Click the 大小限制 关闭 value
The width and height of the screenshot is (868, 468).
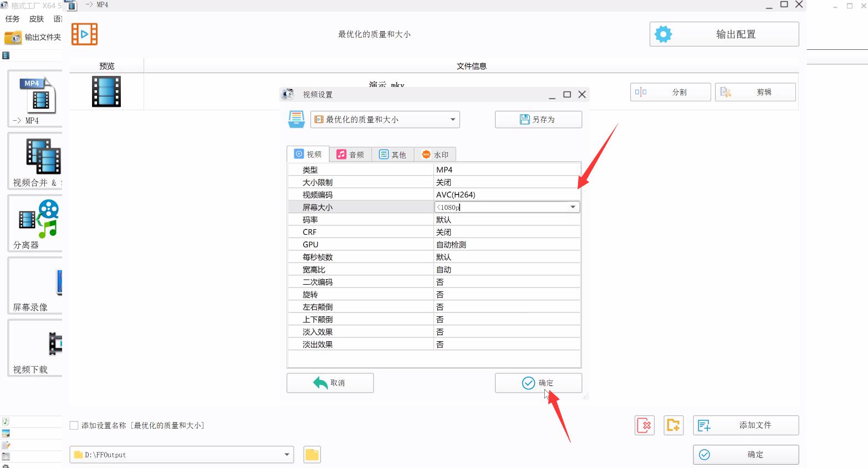point(507,182)
